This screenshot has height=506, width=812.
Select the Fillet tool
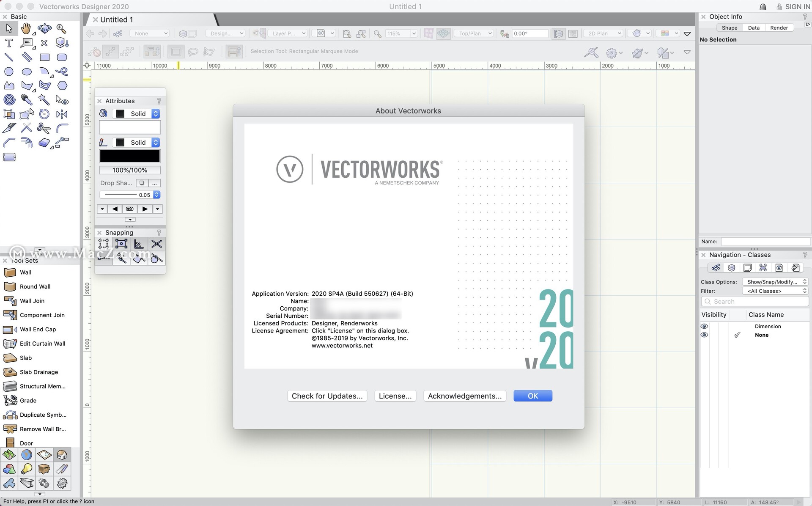[62, 128]
